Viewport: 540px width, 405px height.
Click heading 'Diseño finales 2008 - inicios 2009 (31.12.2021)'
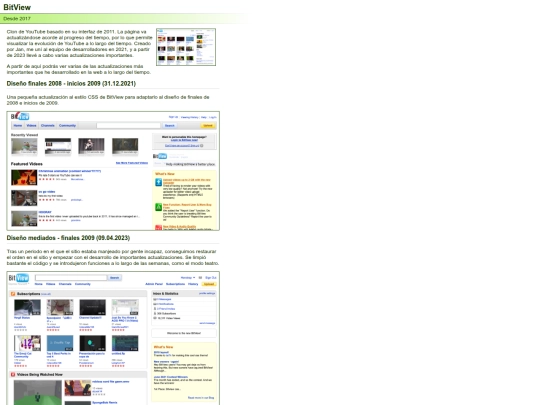click(x=71, y=84)
